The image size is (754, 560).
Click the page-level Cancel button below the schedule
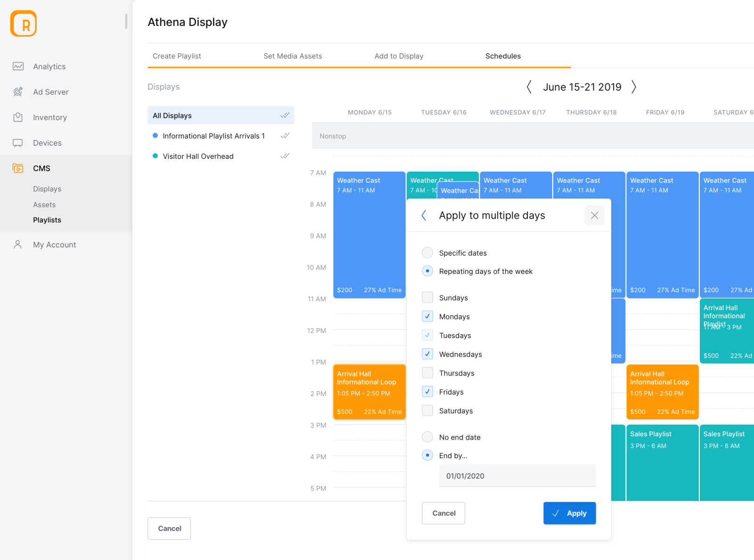click(169, 528)
